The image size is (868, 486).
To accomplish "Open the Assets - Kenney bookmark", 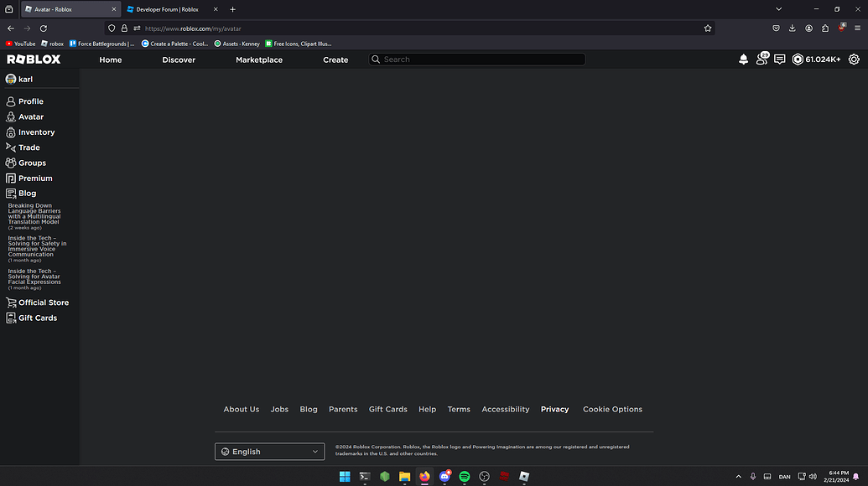I will tap(237, 44).
